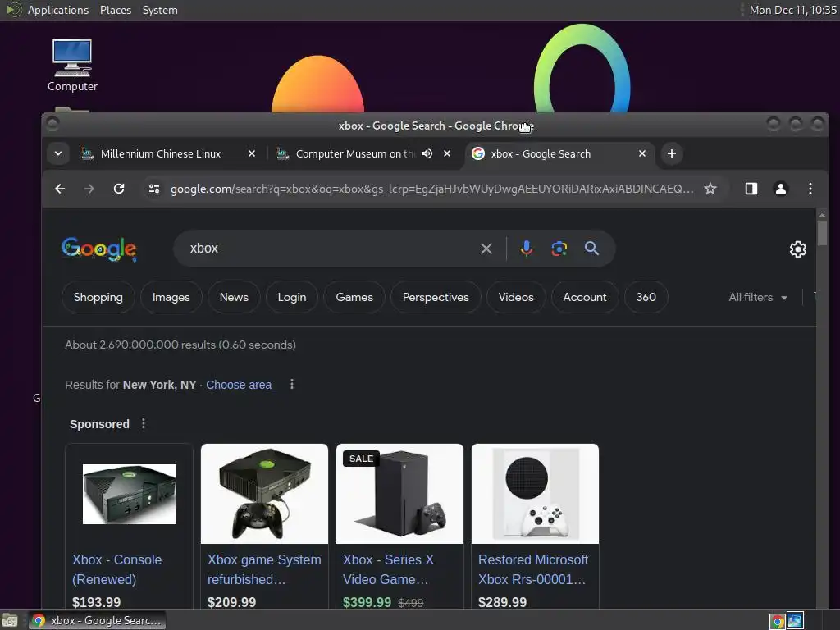Click the clock showing Mon Dec 11

pos(792,10)
